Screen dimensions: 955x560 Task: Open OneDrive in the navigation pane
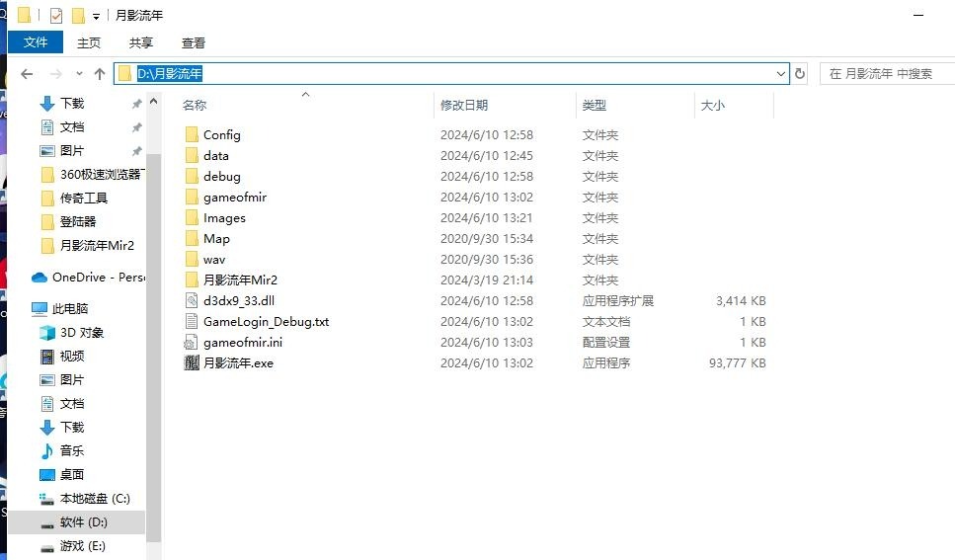point(88,278)
